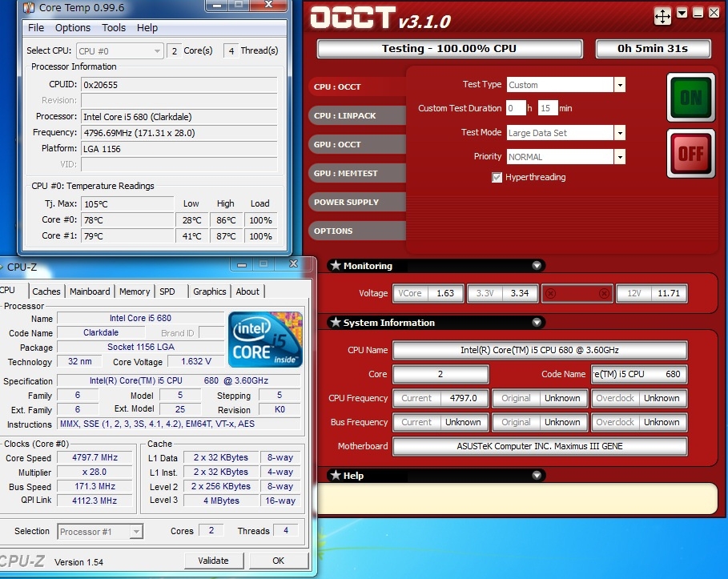The image size is (728, 579).
Task: Collapse the Monitoring section arrow
Action: [537, 266]
